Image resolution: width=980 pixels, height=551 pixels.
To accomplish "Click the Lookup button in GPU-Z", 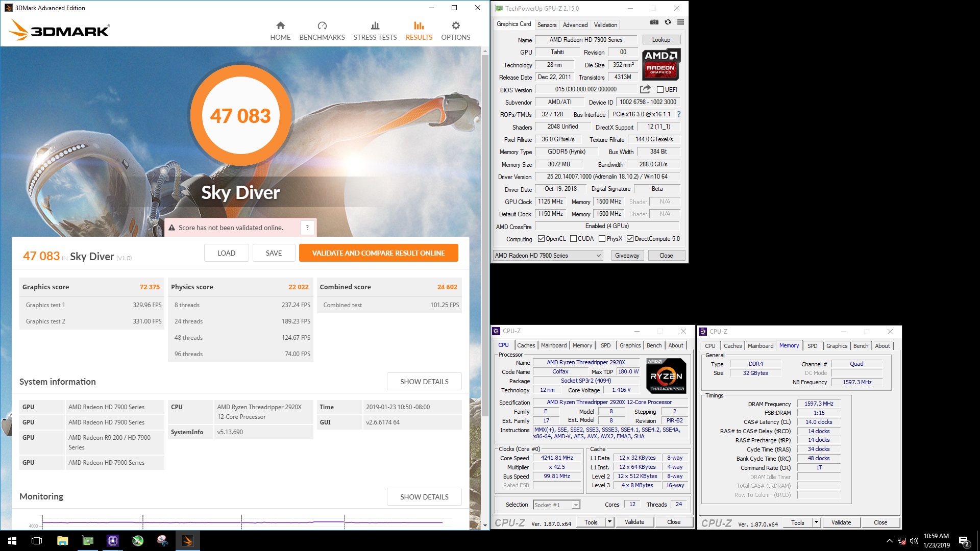I will tap(661, 40).
